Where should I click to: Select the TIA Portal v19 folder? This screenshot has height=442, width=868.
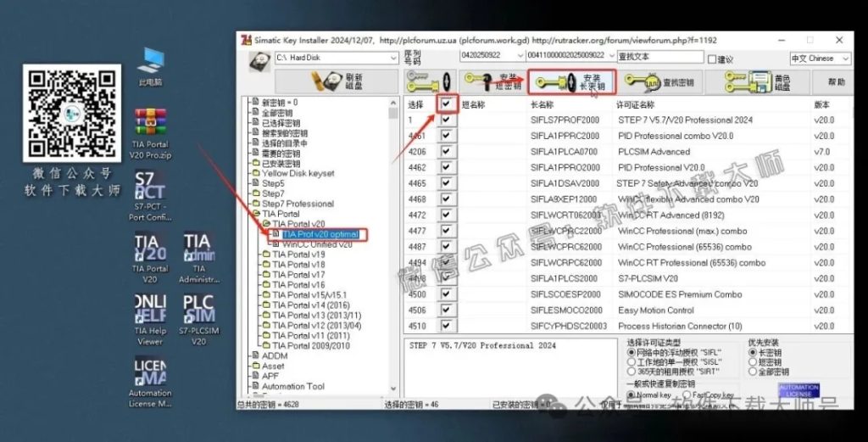point(298,255)
